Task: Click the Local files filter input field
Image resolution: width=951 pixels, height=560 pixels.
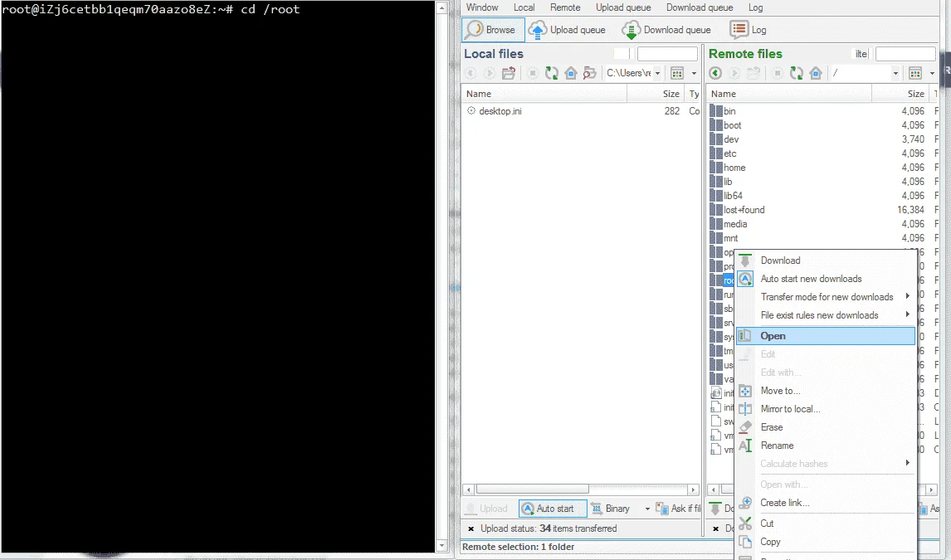Action: click(x=667, y=54)
